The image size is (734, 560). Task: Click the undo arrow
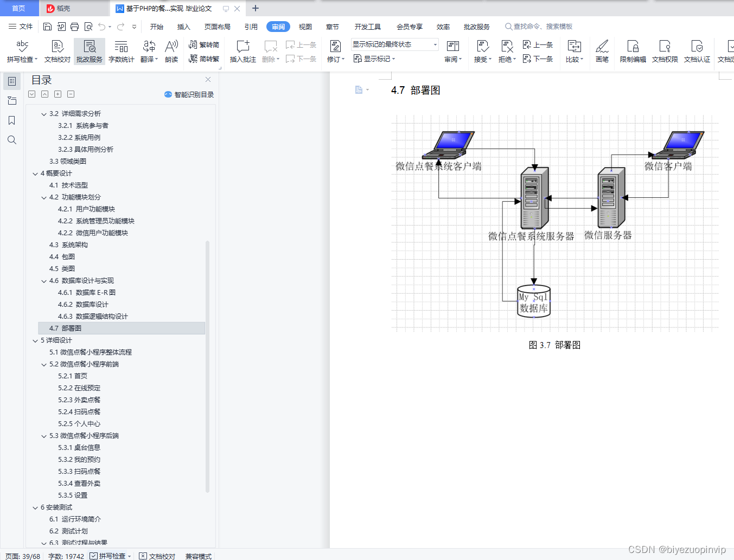pyautogui.click(x=101, y=27)
